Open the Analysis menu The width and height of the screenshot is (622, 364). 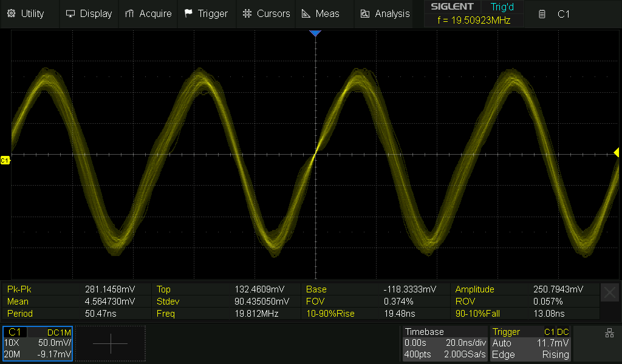click(383, 14)
